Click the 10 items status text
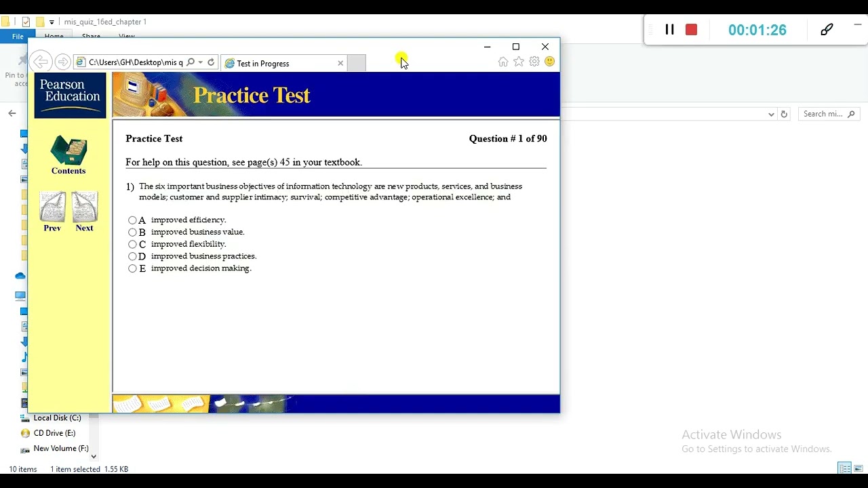 coord(23,469)
